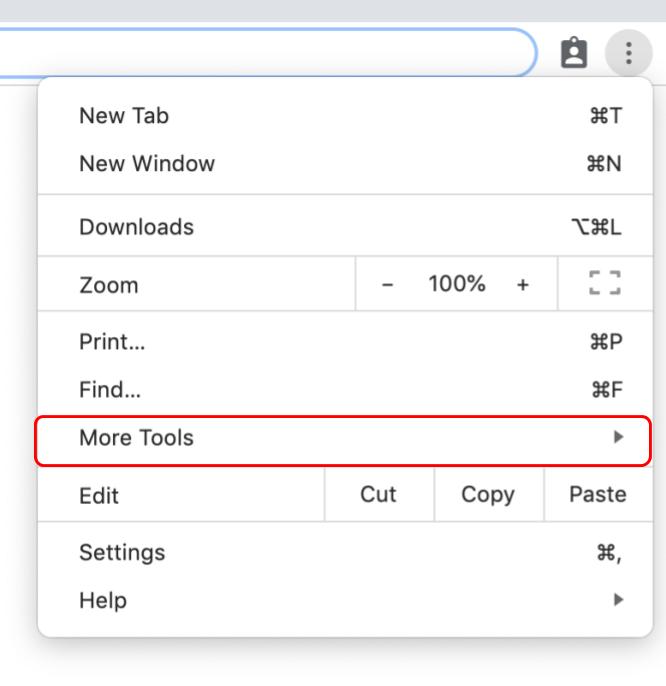Click the Paste button
The height and width of the screenshot is (686, 666).
coord(598,495)
